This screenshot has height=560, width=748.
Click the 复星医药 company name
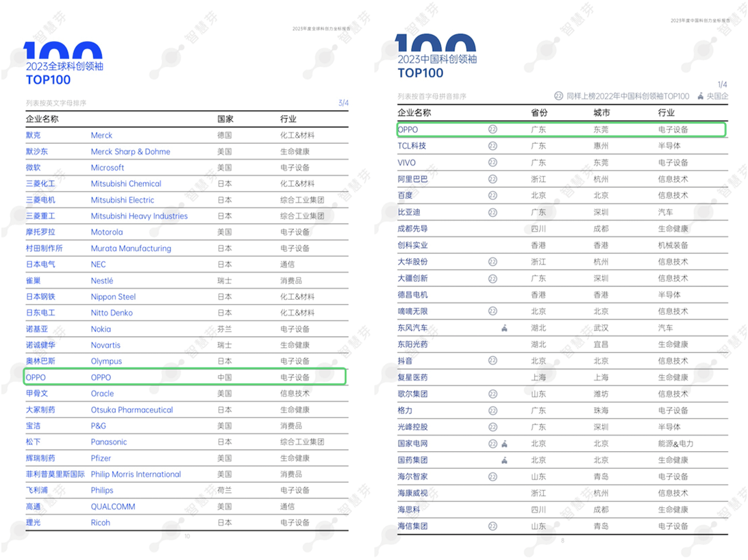tap(412, 377)
